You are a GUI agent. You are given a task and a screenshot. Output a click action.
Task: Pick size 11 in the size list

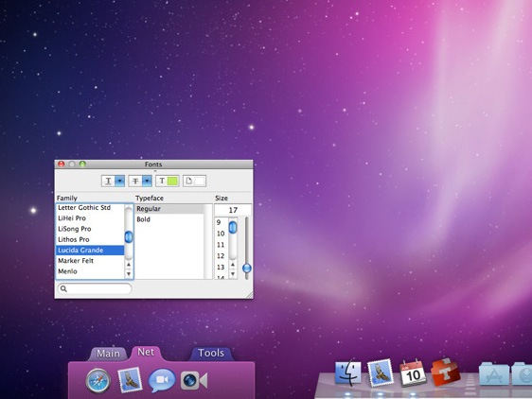222,245
